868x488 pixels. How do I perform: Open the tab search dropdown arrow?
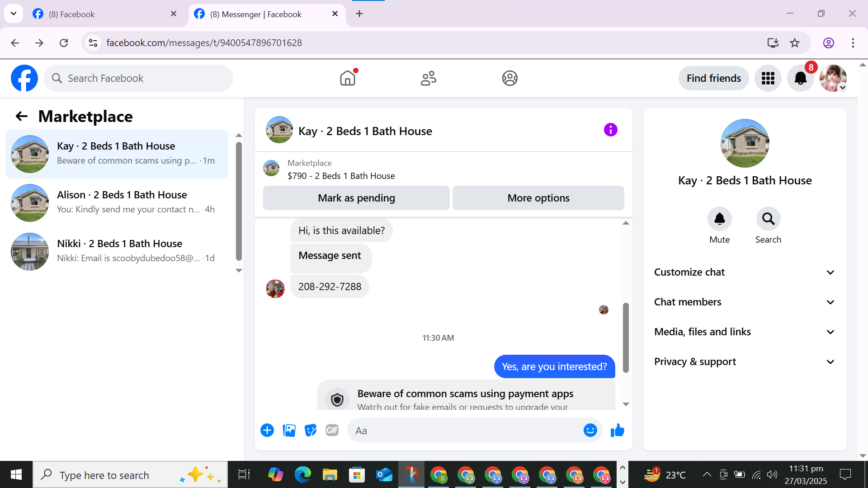coord(14,14)
